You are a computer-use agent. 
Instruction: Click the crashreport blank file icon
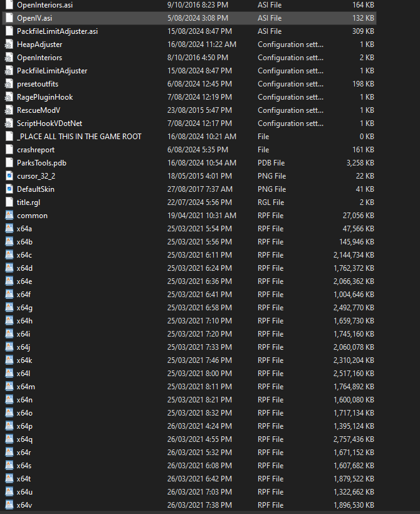pyautogui.click(x=9, y=150)
